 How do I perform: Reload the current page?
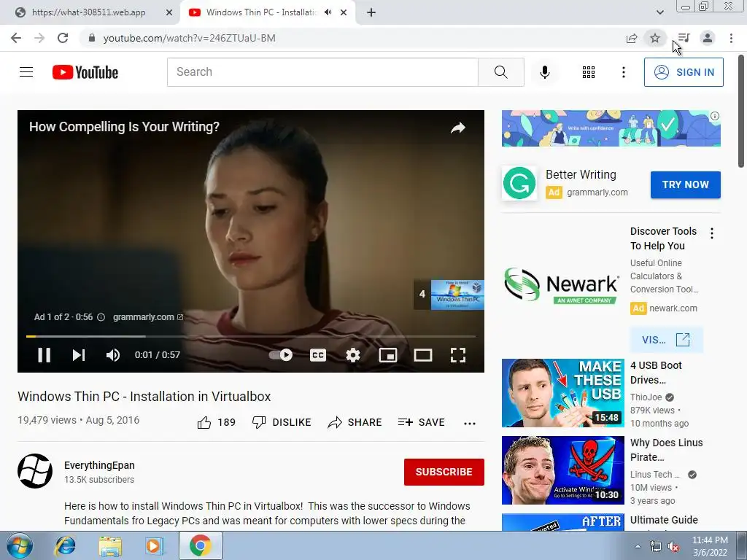click(x=63, y=38)
